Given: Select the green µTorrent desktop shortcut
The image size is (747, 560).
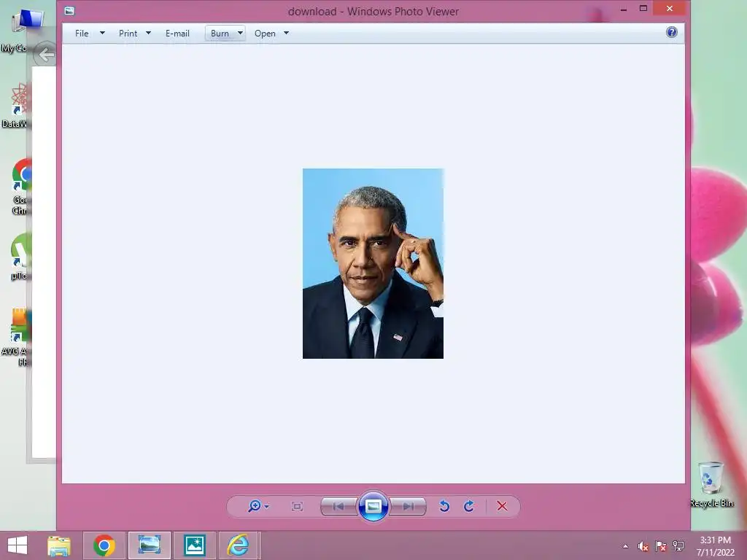Looking at the screenshot, I should click(x=20, y=257).
